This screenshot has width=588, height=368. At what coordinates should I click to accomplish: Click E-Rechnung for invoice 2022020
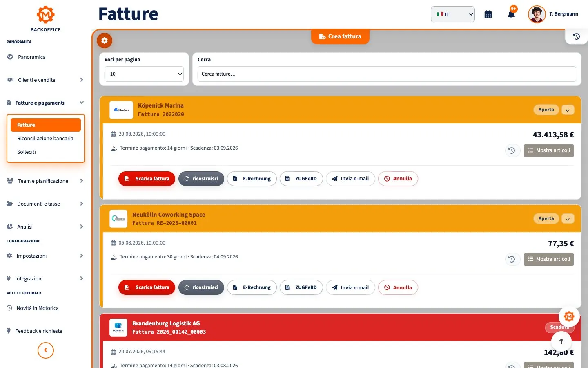(252, 179)
